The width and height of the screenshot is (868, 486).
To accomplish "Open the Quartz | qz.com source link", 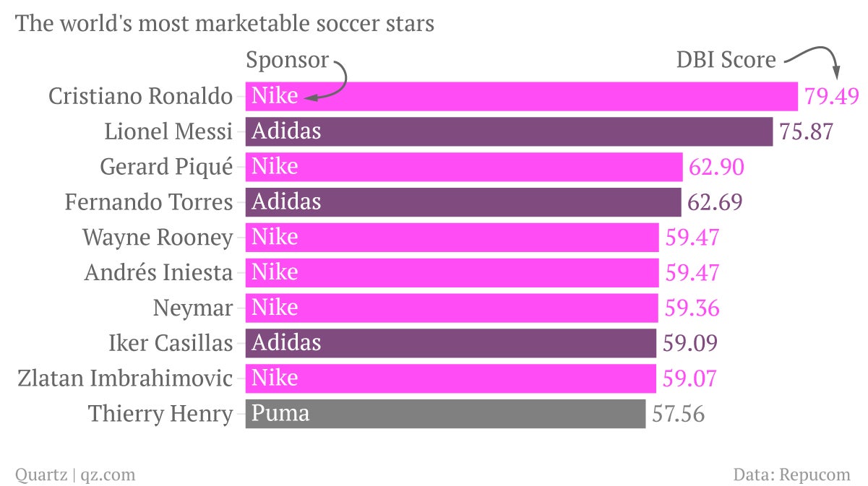I will click(75, 474).
